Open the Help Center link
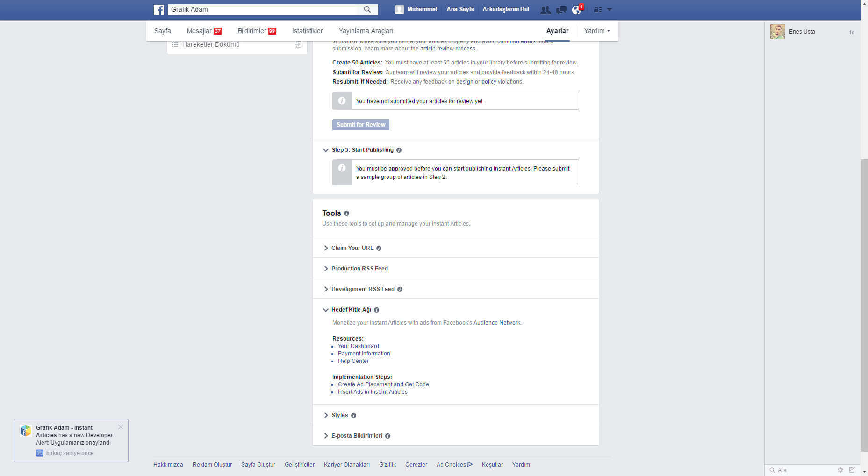The width and height of the screenshot is (868, 476). pos(353,361)
